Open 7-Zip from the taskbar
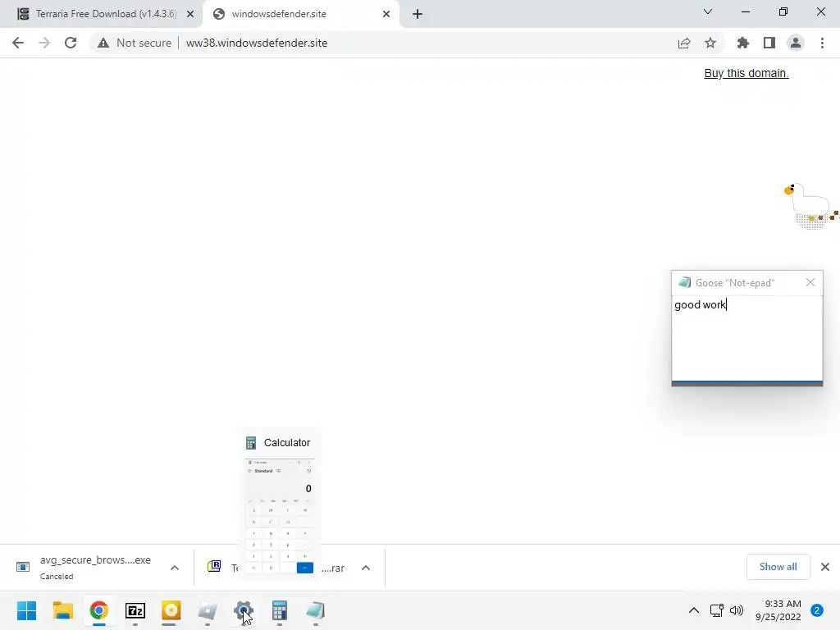Image resolution: width=840 pixels, height=630 pixels. [x=135, y=610]
